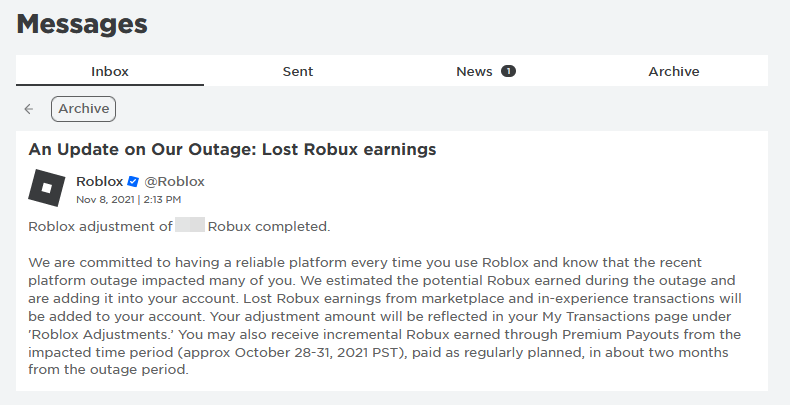790x405 pixels.
Task: Go to the Archive tab
Action: click(x=674, y=71)
